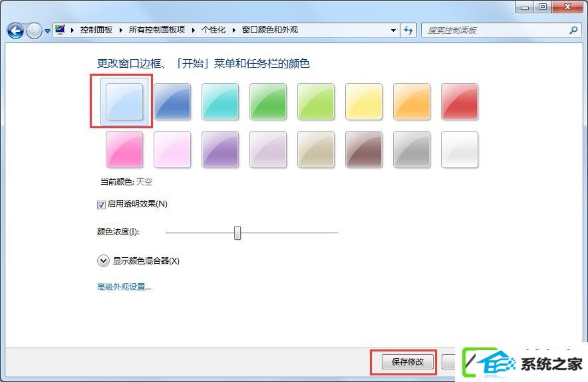Click the 颜色浓度 slider handle

(x=237, y=233)
